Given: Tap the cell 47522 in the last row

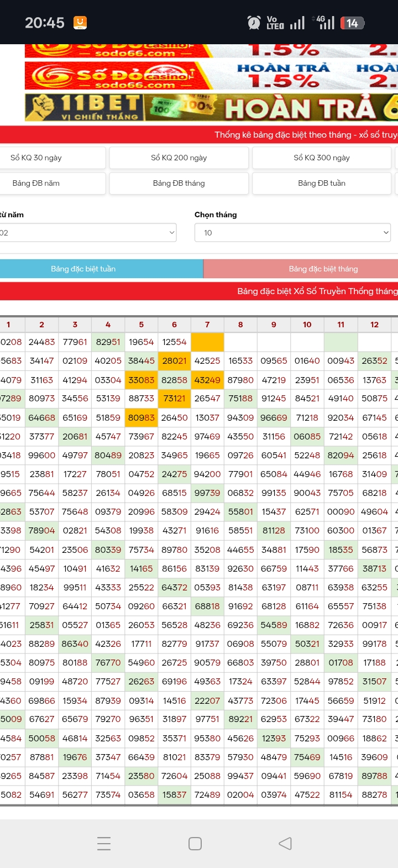Looking at the screenshot, I should click(307, 794).
